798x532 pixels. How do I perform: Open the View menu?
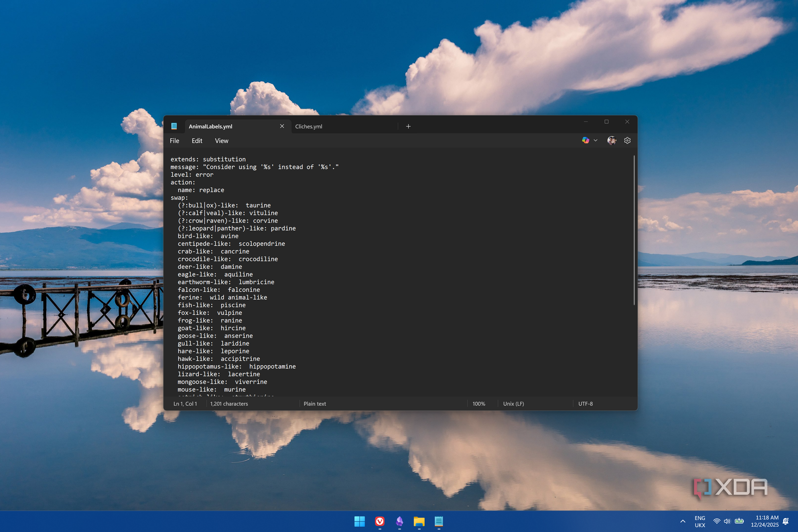click(222, 141)
